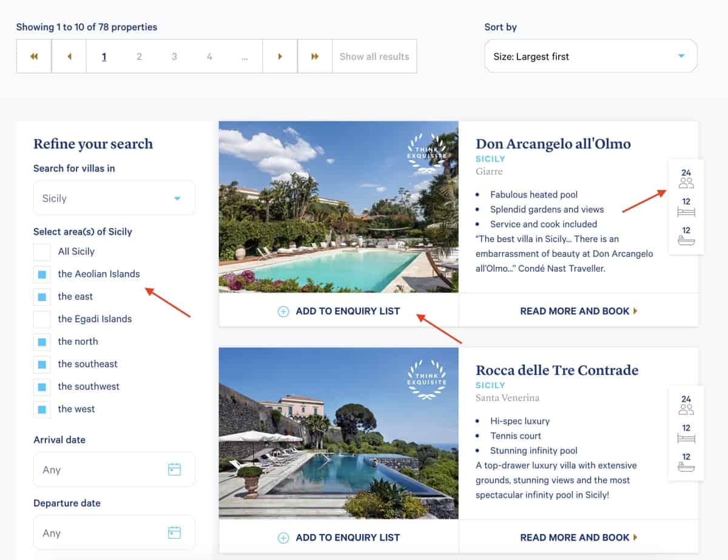Click the next-page arrow icon

(280, 56)
